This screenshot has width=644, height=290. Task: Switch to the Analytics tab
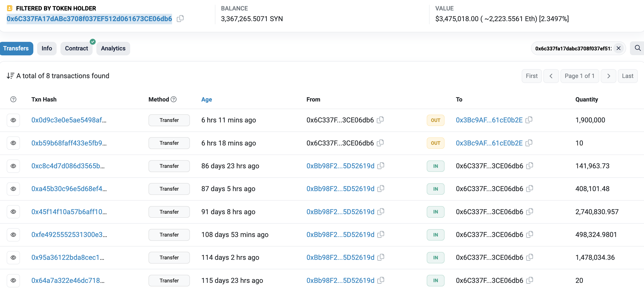113,48
